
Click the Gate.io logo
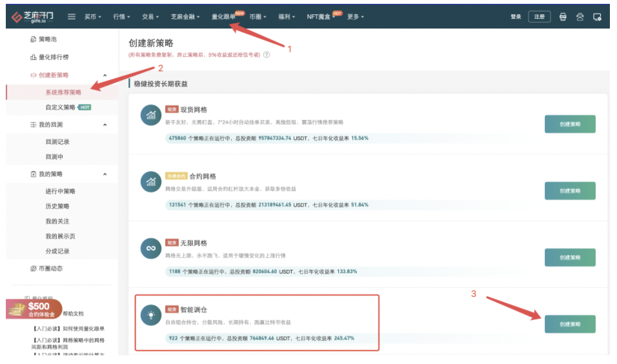pyautogui.click(x=32, y=17)
